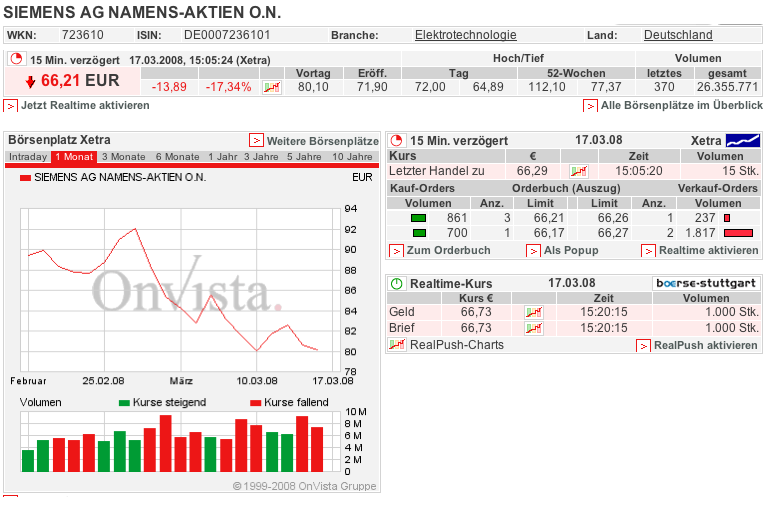Screen dimensions: 768x506
Task: Click the WKN value 723610
Action: coord(83,35)
